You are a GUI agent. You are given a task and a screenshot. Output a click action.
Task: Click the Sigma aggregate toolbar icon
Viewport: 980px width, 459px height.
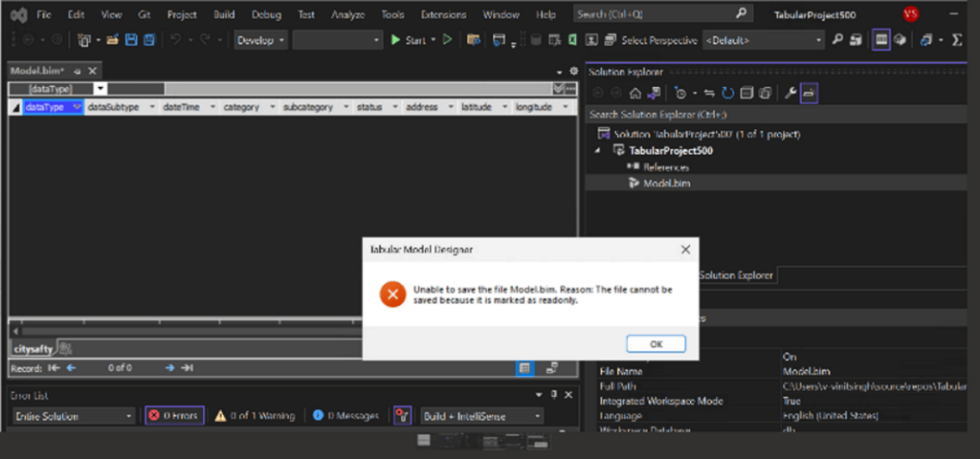point(956,40)
